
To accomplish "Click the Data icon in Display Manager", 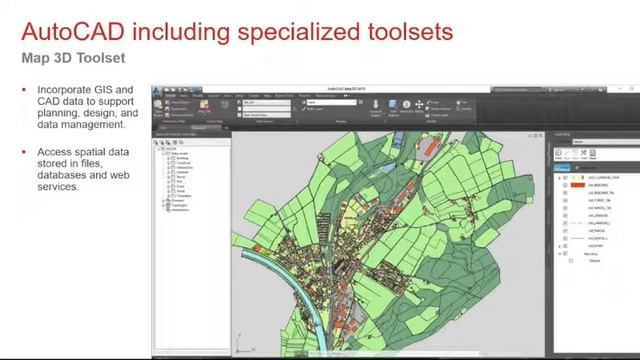I will 558,153.
